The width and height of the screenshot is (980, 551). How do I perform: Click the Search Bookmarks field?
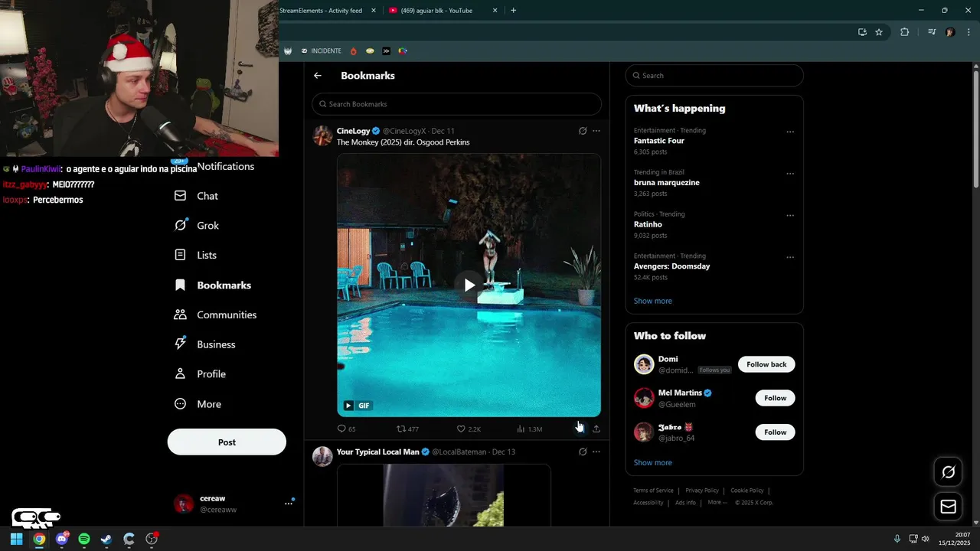456,104
